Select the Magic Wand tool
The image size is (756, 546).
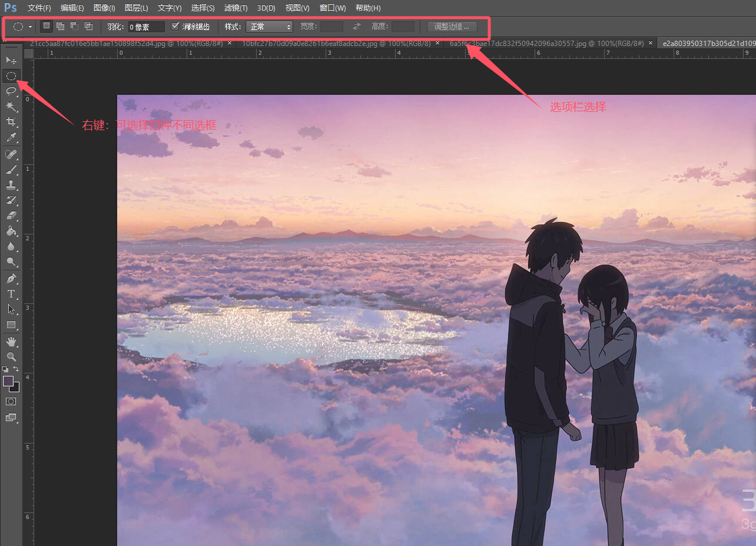pyautogui.click(x=11, y=106)
